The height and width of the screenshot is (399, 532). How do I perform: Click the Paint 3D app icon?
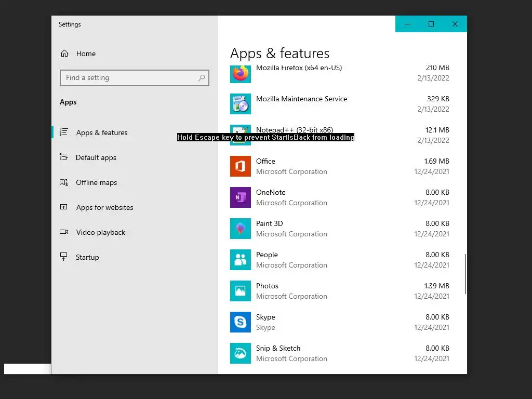240,229
